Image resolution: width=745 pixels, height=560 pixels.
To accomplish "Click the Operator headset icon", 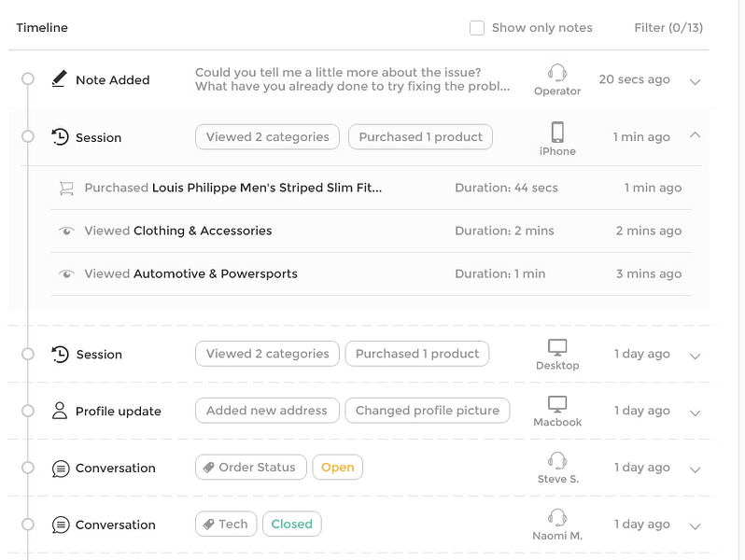I will point(557,73).
